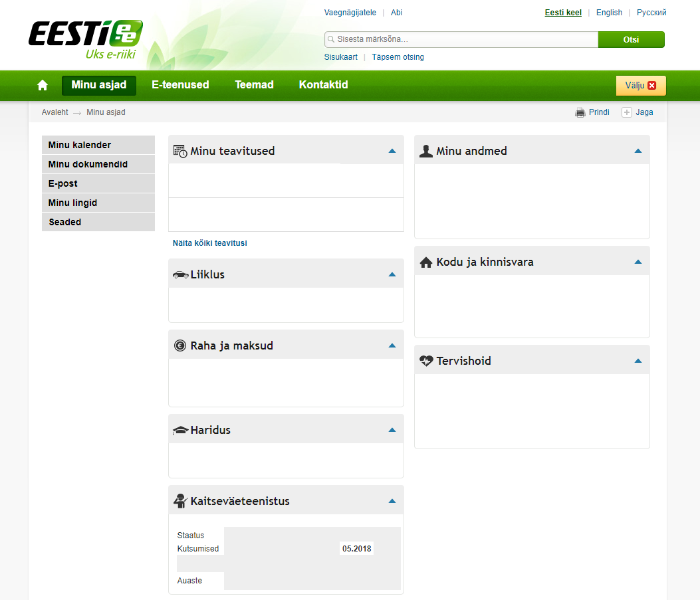The image size is (700, 600).
Task: Collapse the Kaitseväeteenistus panel
Action: [392, 501]
